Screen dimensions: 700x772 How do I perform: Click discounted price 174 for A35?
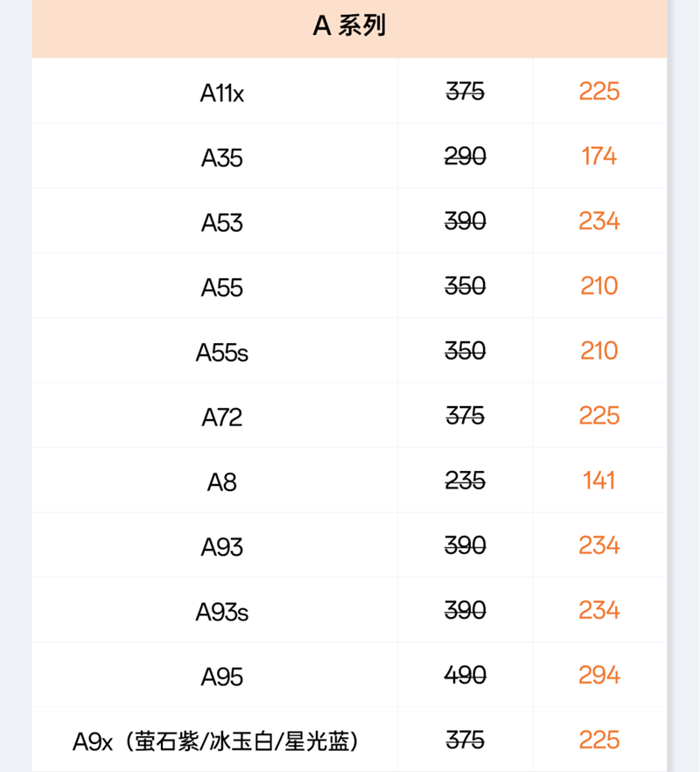(x=599, y=156)
